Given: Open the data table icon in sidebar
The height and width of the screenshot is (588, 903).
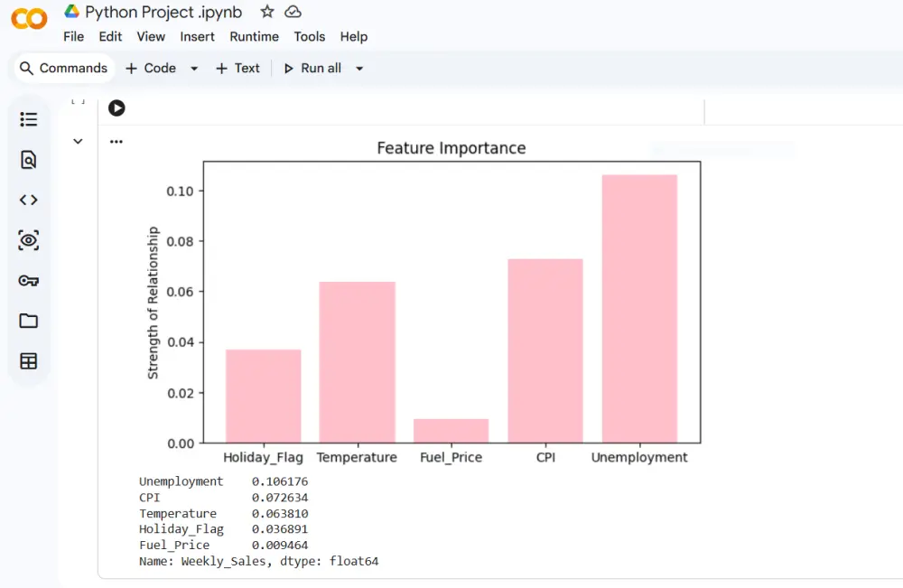Looking at the screenshot, I should pyautogui.click(x=28, y=360).
